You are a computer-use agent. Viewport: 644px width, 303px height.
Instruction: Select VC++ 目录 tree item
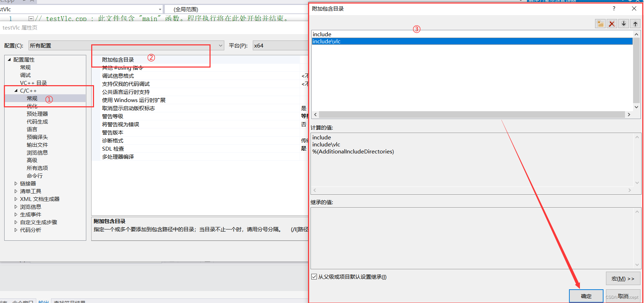[33, 83]
